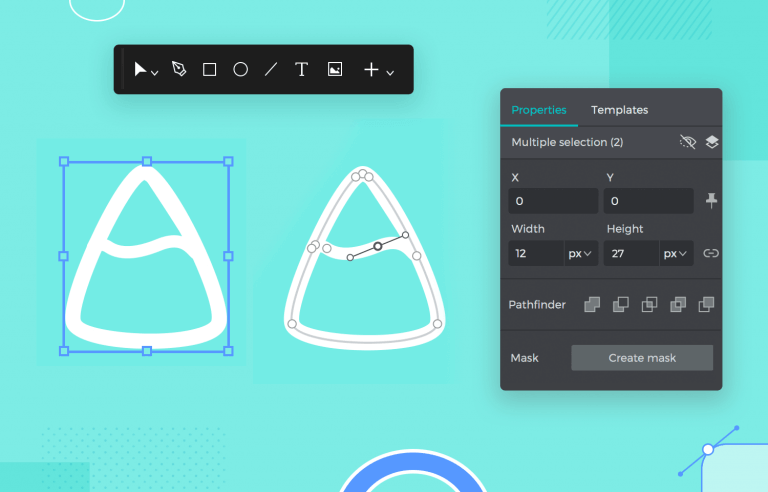Select the Text tool
The width and height of the screenshot is (768, 492).
pos(302,69)
